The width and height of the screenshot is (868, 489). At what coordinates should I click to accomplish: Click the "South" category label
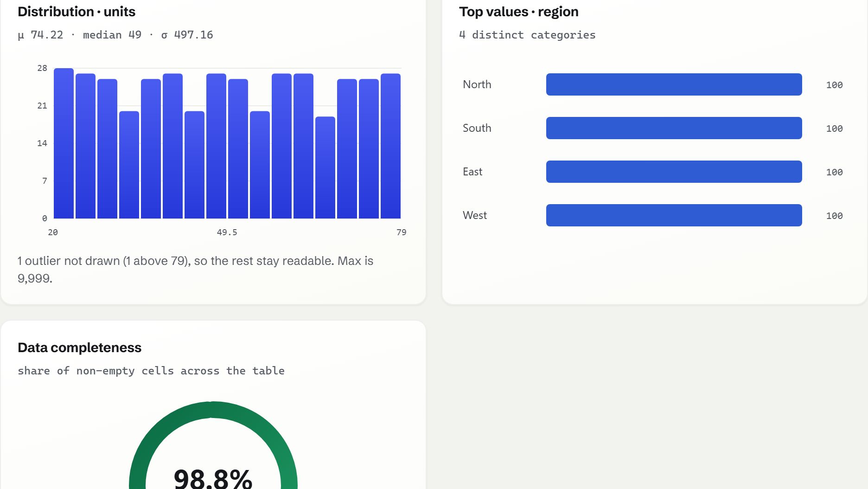[x=477, y=128]
